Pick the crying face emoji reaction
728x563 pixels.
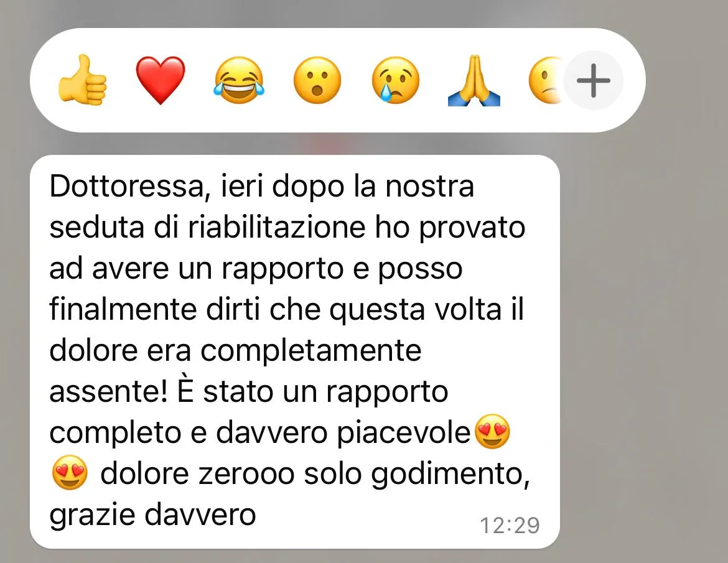point(396,80)
